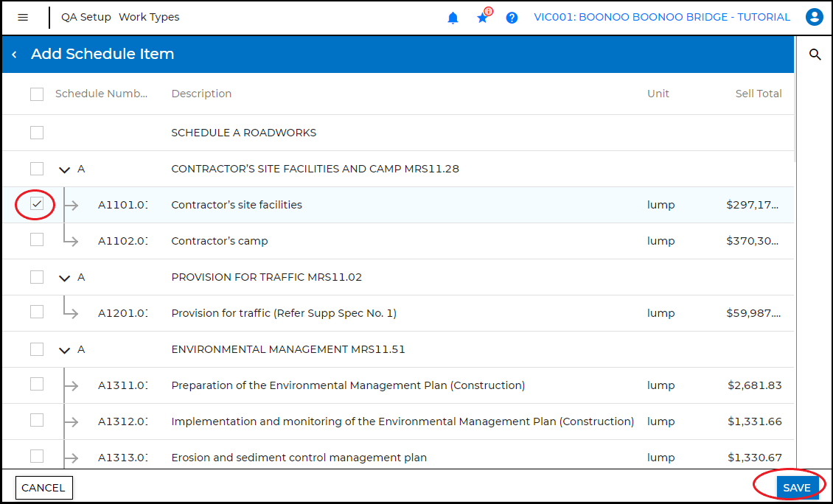833x504 pixels.
Task: Uncheck the Contractor's site facilities checkbox
Action: pyautogui.click(x=37, y=204)
